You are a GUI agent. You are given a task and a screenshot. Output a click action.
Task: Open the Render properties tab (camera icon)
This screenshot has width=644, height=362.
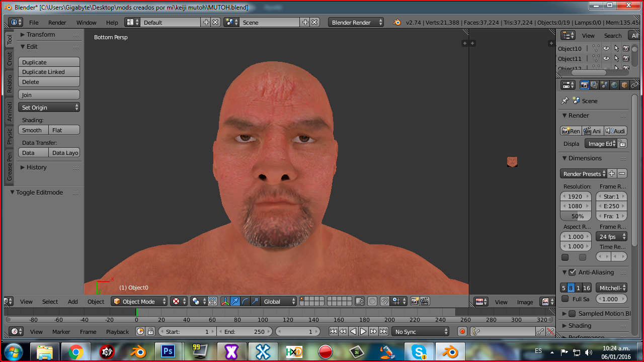(x=585, y=85)
